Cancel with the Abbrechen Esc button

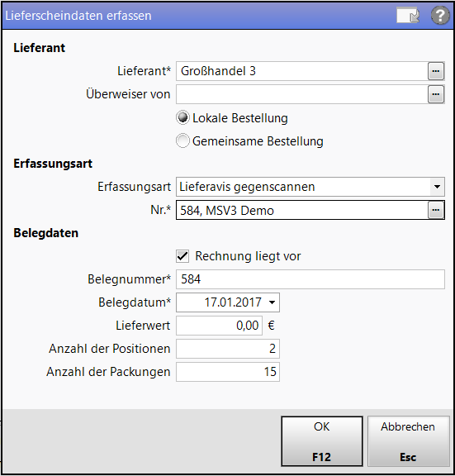[x=408, y=441]
